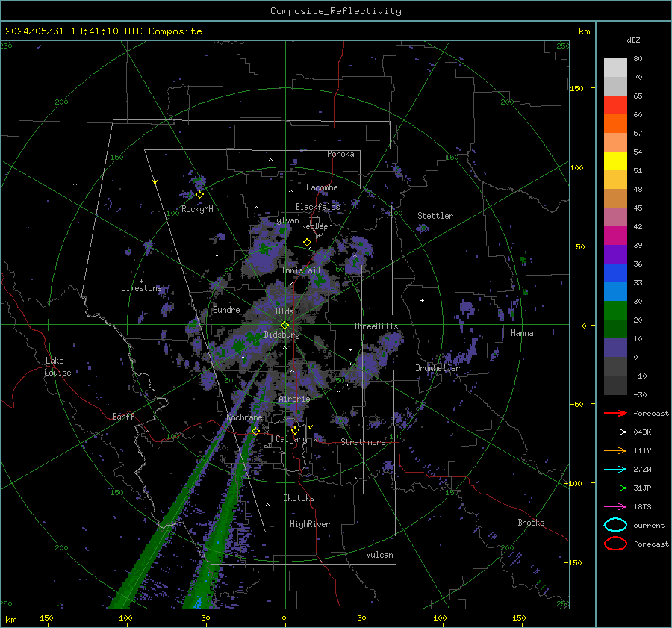This screenshot has height=628, width=672.
Task: Click yellow diamond marker below Cochrane
Action: 255,431
